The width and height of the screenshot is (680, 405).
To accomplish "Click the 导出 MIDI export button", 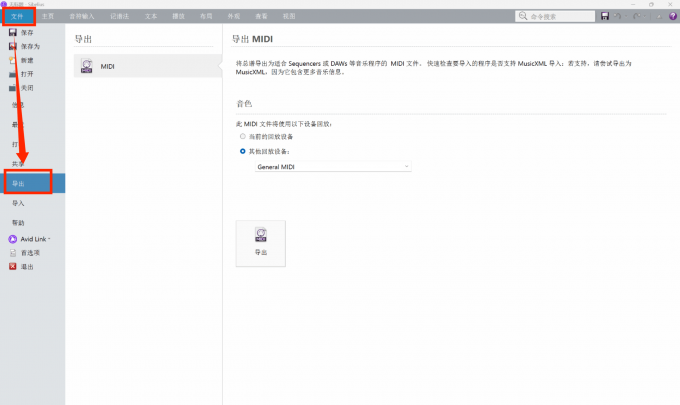I will 261,243.
